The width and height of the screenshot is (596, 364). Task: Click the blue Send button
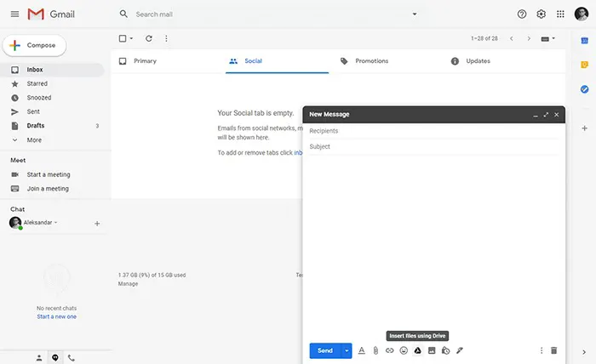click(325, 350)
